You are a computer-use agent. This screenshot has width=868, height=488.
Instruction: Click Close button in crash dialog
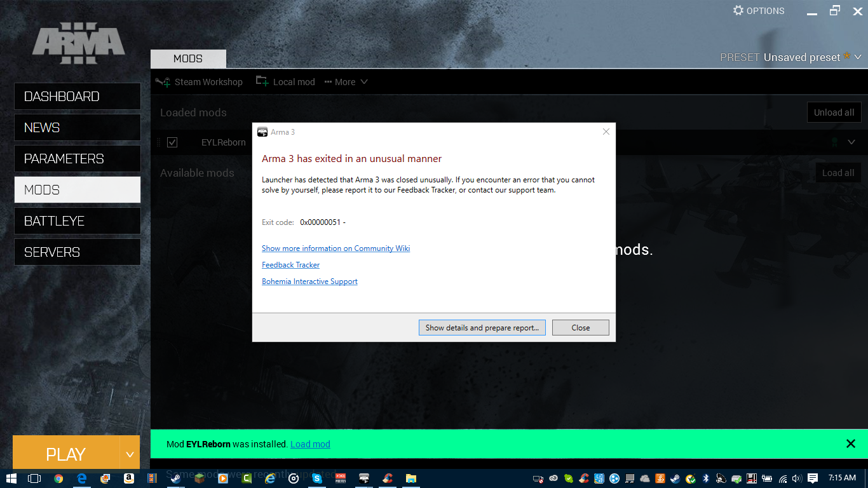(581, 328)
